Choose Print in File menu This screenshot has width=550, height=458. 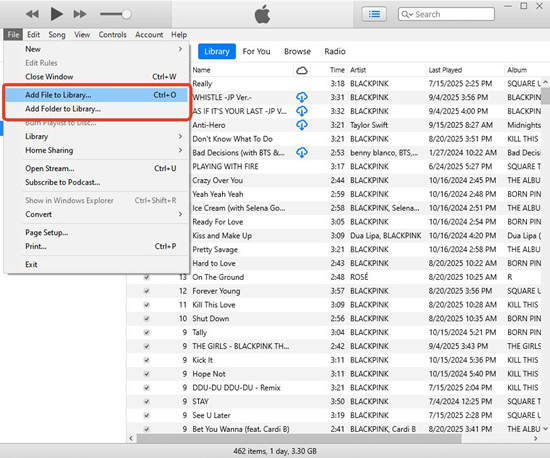click(x=97, y=246)
